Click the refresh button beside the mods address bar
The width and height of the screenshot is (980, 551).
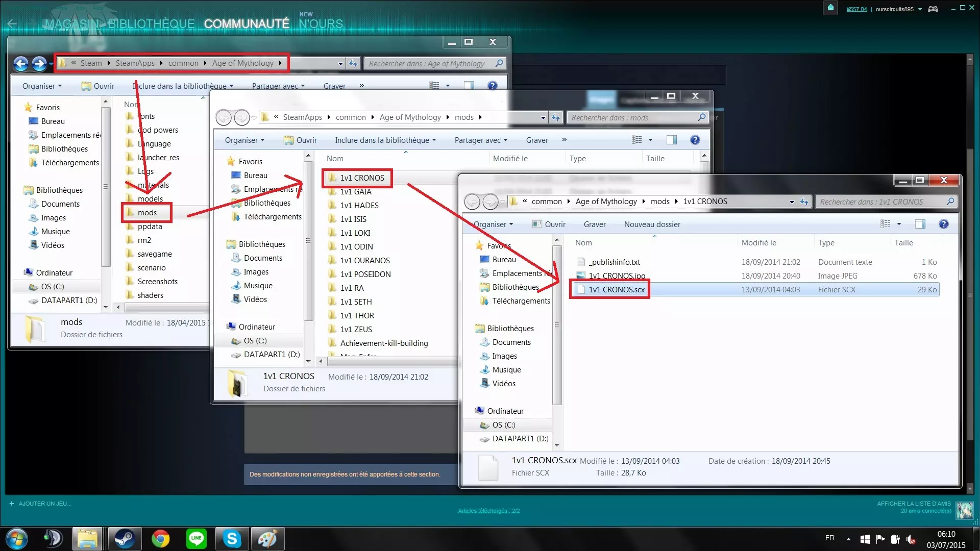pos(555,117)
